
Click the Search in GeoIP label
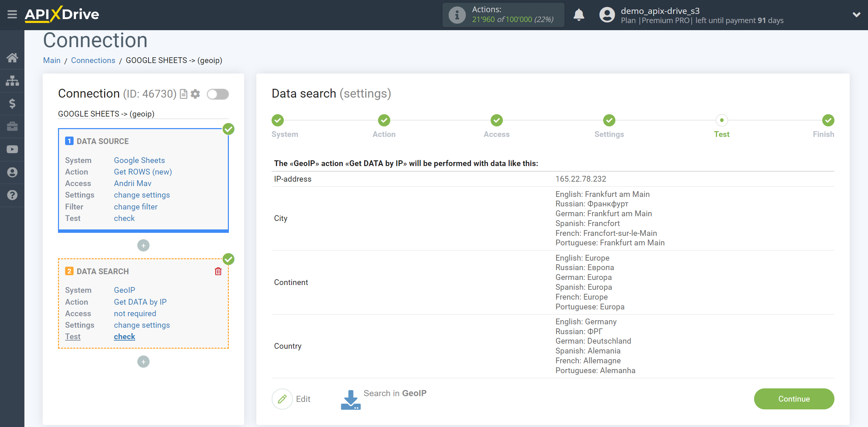(x=395, y=393)
